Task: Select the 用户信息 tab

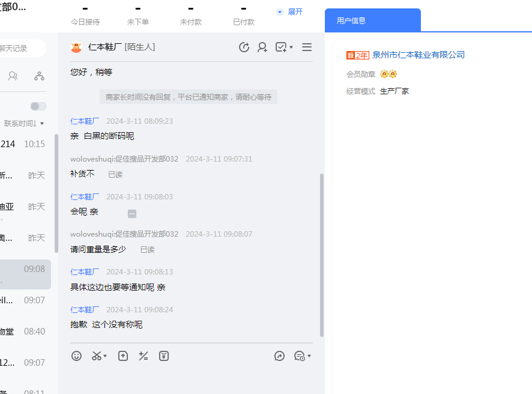Action: pos(372,20)
